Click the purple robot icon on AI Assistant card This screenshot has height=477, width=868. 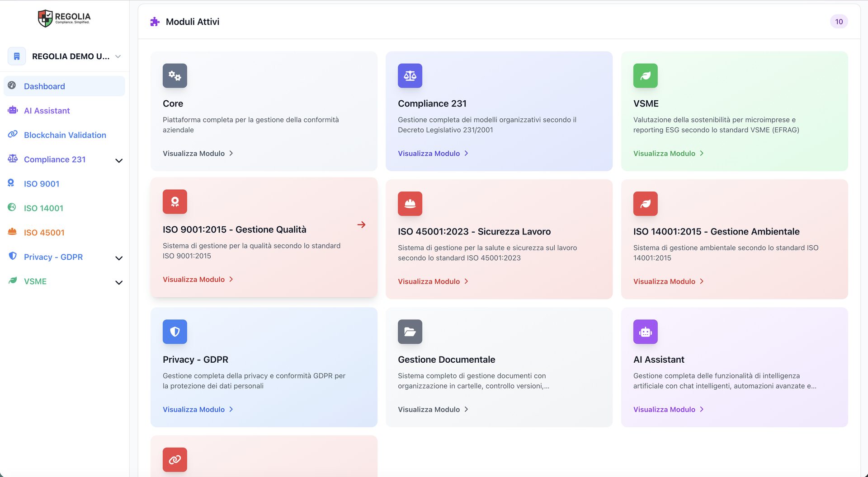tap(646, 332)
